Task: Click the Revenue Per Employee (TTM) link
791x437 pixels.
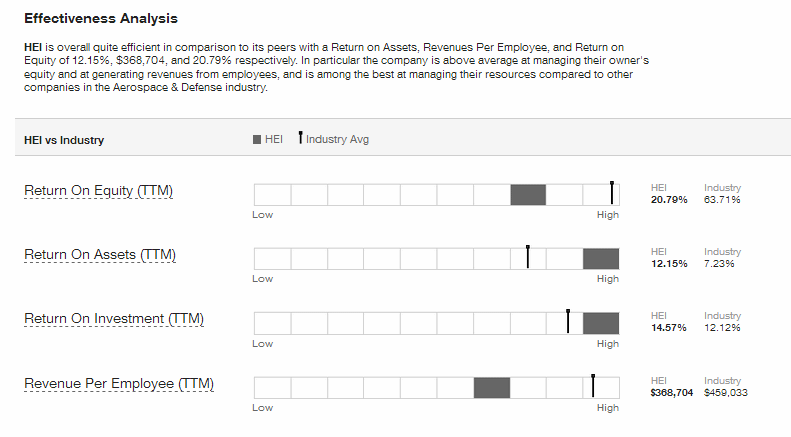Action: coord(119,384)
